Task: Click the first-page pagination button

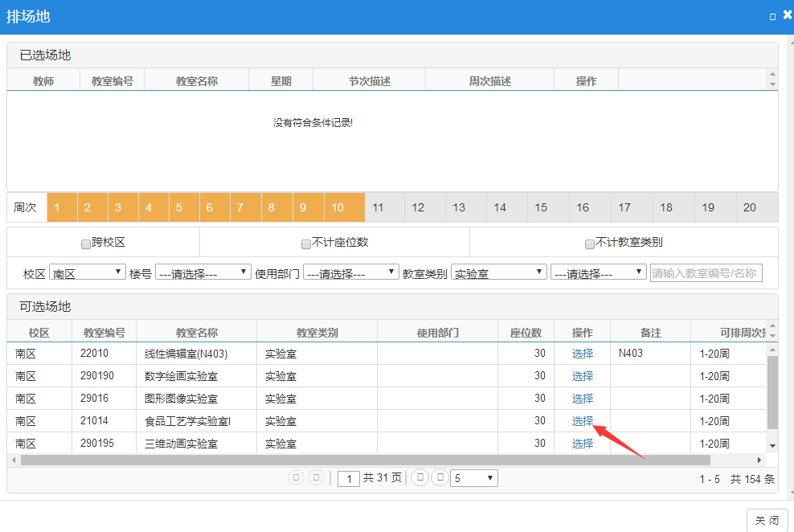Action: tap(297, 477)
